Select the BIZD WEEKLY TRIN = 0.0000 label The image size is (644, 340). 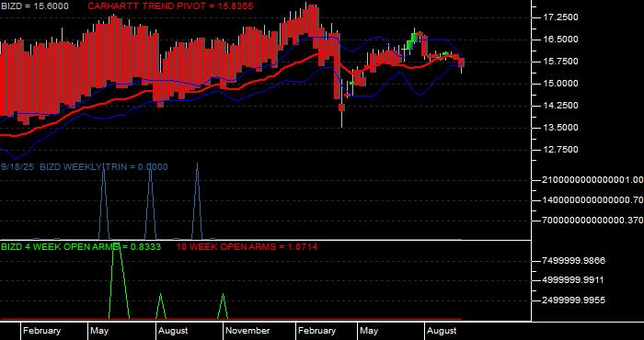(x=103, y=167)
